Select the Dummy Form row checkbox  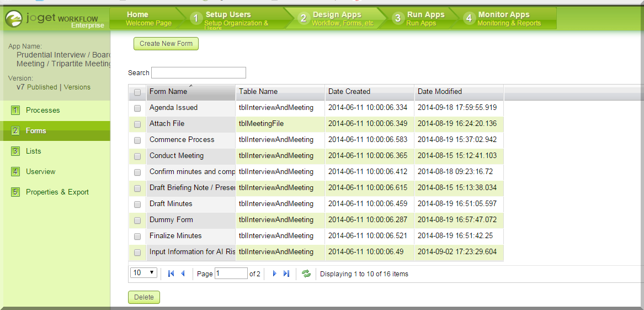coord(137,220)
